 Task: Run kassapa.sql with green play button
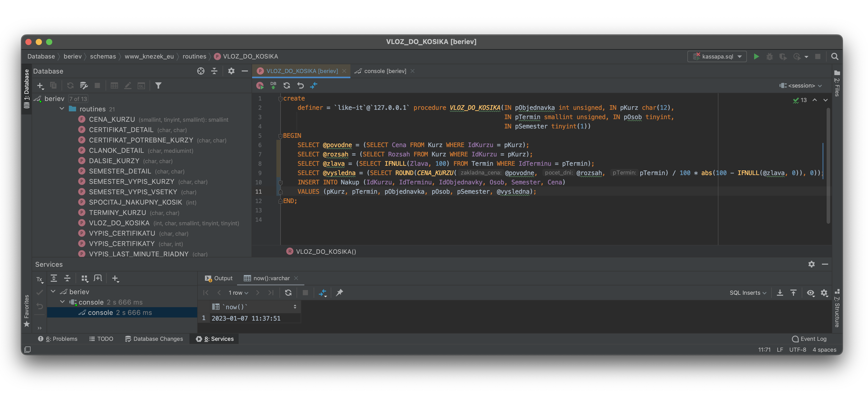coord(756,57)
